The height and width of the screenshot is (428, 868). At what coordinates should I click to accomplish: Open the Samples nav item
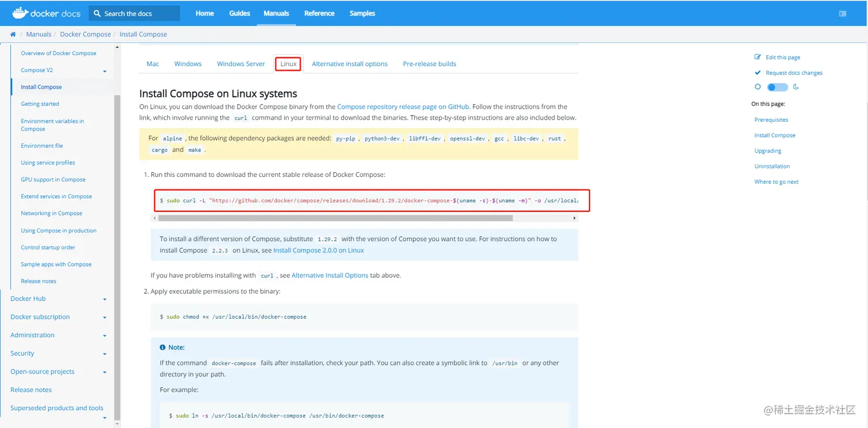362,13
